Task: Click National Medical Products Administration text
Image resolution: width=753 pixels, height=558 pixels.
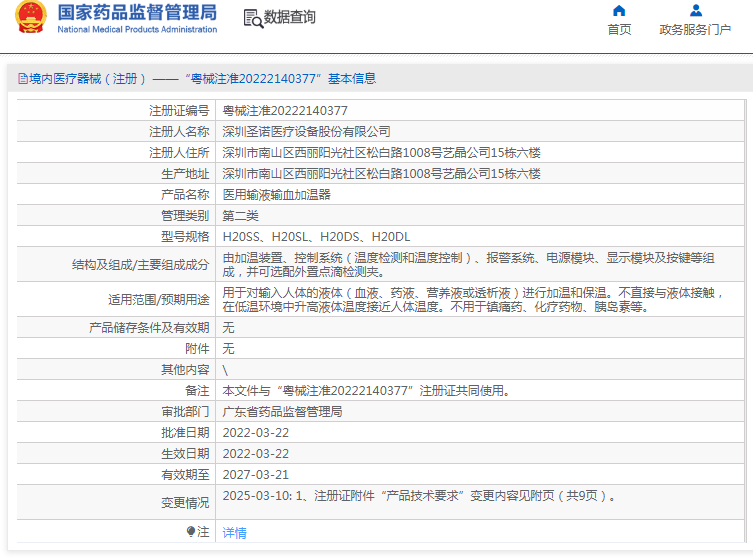Action: pos(137,29)
